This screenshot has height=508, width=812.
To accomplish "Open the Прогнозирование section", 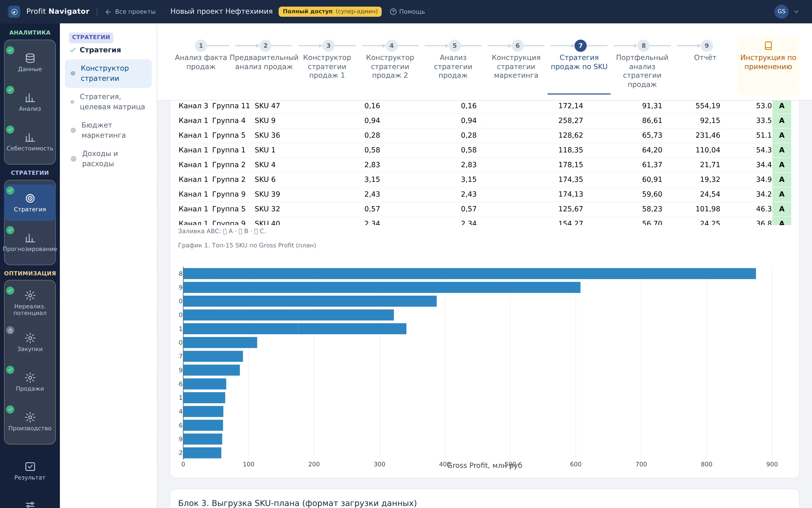I will pos(30,243).
